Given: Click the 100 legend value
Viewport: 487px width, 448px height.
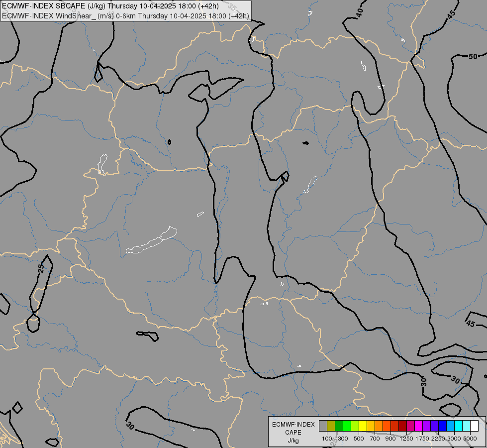Looking at the screenshot, I should (327, 439).
